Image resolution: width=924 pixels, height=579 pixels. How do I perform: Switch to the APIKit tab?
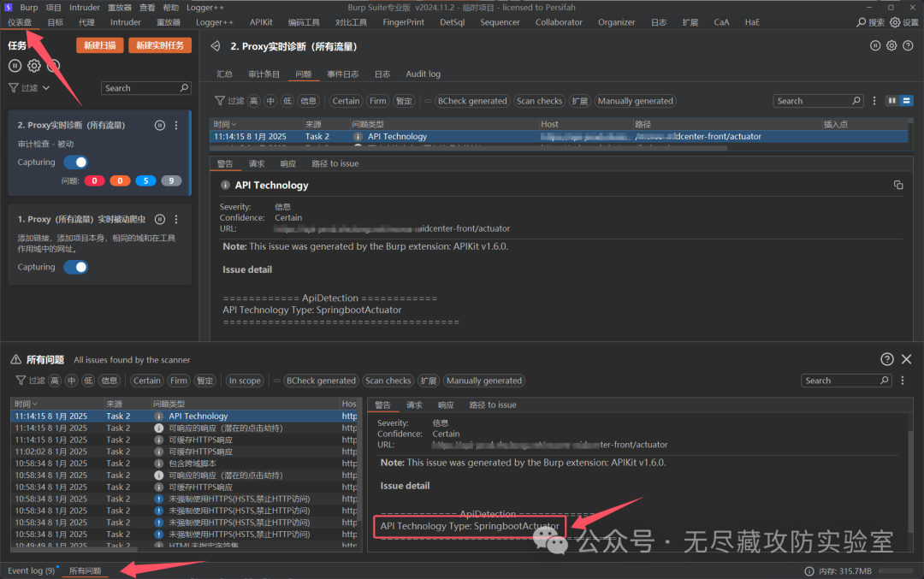point(261,22)
